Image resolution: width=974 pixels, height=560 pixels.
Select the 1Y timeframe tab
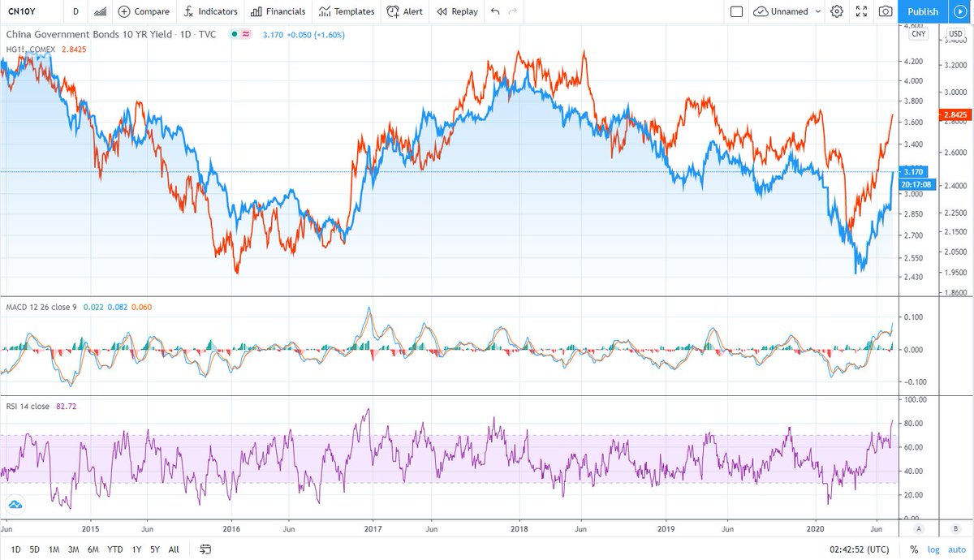pos(136,549)
